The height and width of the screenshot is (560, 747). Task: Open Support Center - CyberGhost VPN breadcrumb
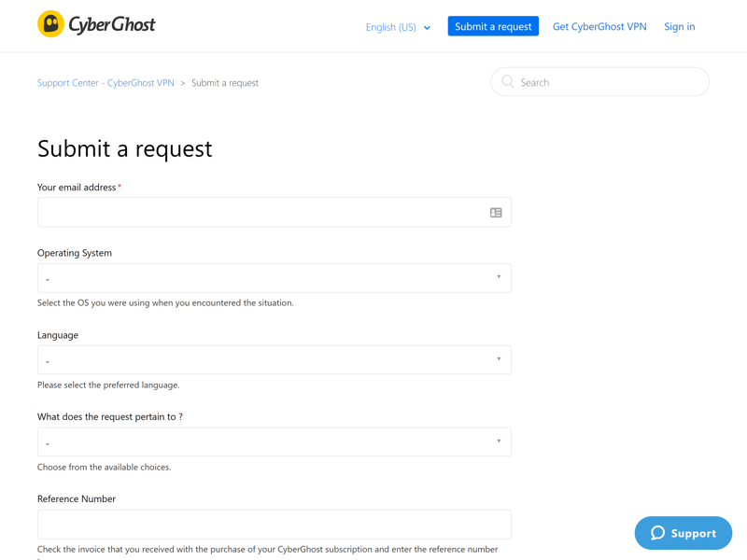click(x=106, y=83)
